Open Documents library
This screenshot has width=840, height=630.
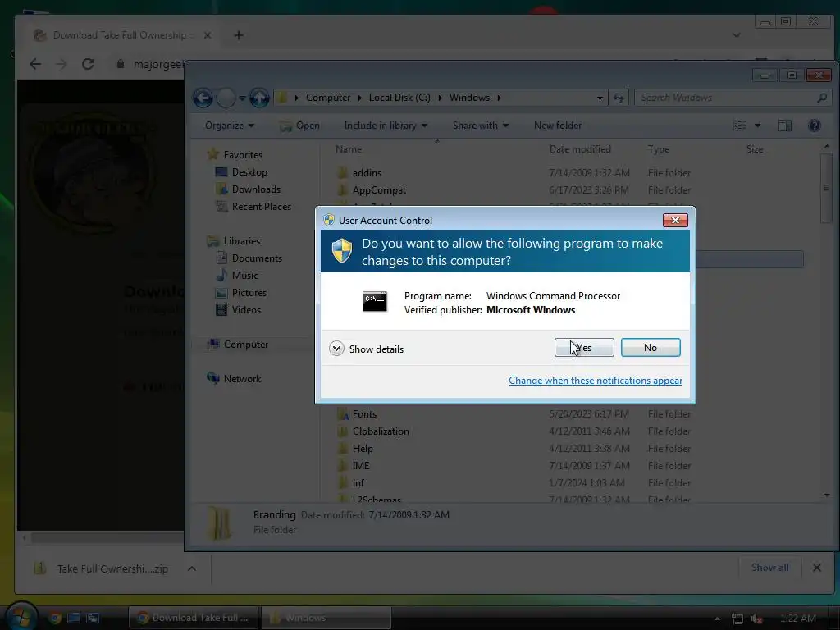(257, 258)
